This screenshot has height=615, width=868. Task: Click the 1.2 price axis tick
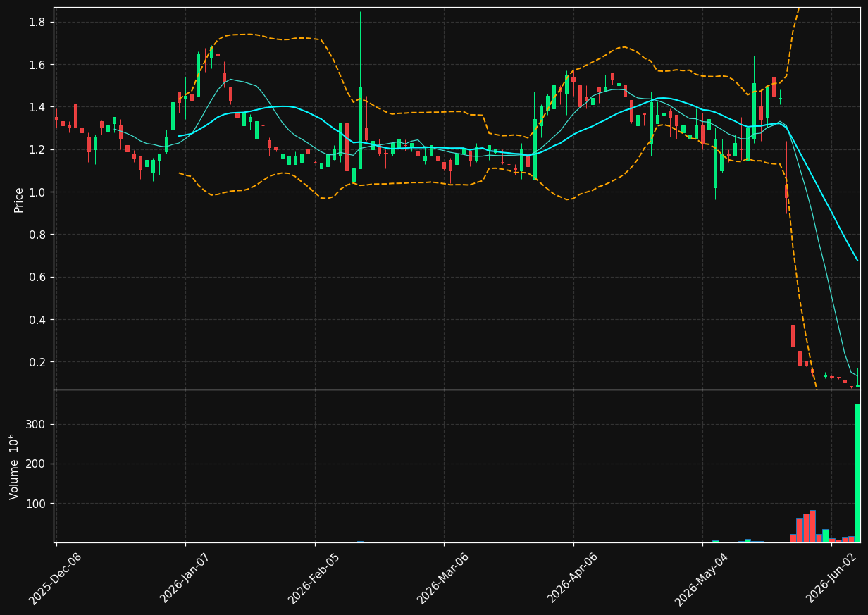tap(37, 150)
